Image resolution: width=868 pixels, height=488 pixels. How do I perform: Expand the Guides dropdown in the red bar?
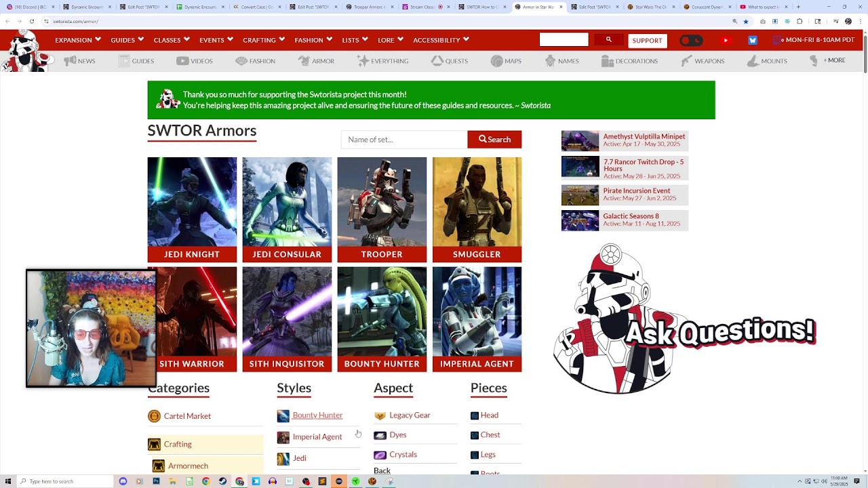(127, 40)
